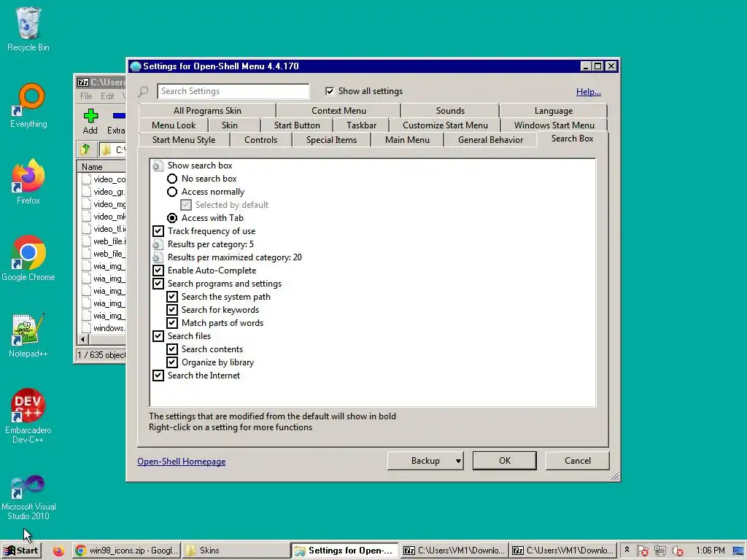The width and height of the screenshot is (747, 560).
Task: Select the Access with Tab radio option
Action: [x=172, y=218]
